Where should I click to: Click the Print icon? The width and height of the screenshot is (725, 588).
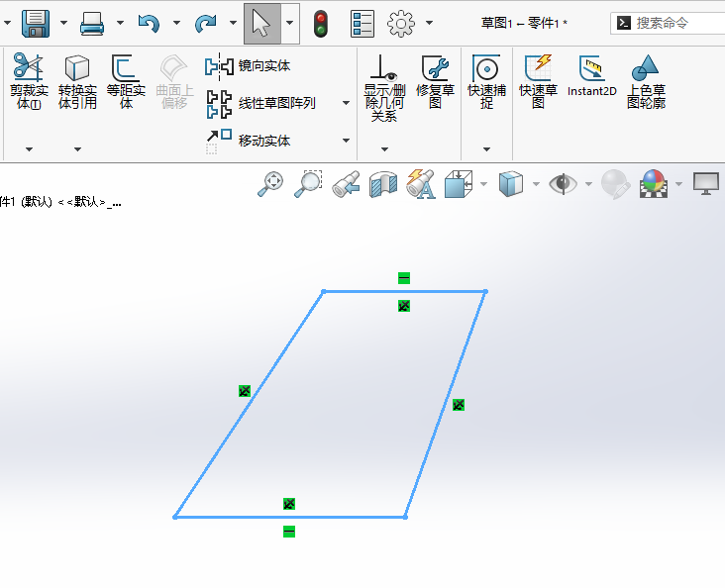[92, 23]
